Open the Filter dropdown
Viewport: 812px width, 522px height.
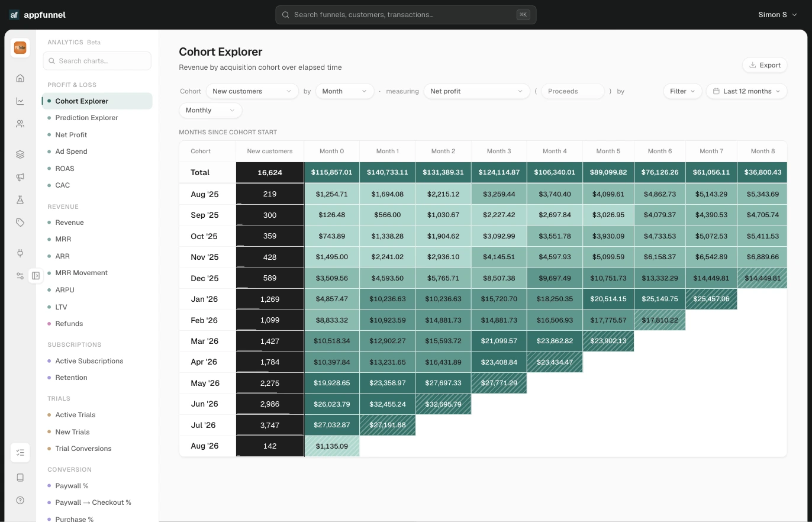click(682, 91)
